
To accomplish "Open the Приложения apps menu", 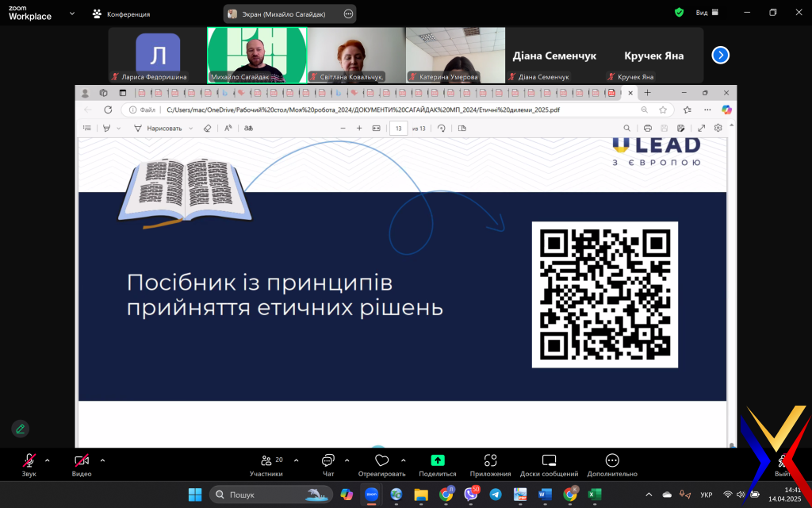I will tap(490, 465).
